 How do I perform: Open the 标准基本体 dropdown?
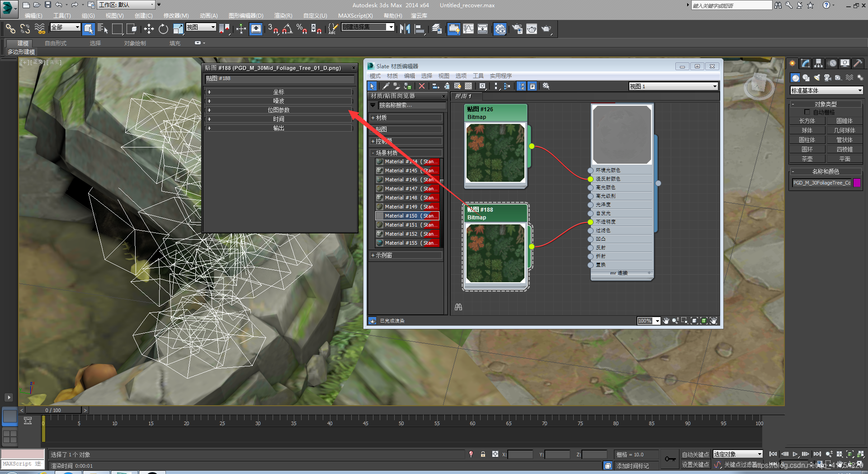(x=826, y=90)
